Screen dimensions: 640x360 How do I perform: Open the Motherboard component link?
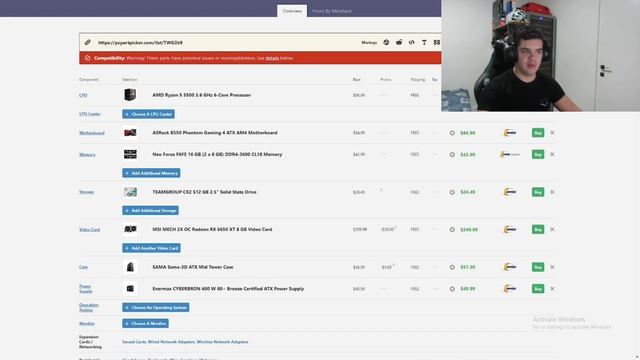click(x=91, y=133)
